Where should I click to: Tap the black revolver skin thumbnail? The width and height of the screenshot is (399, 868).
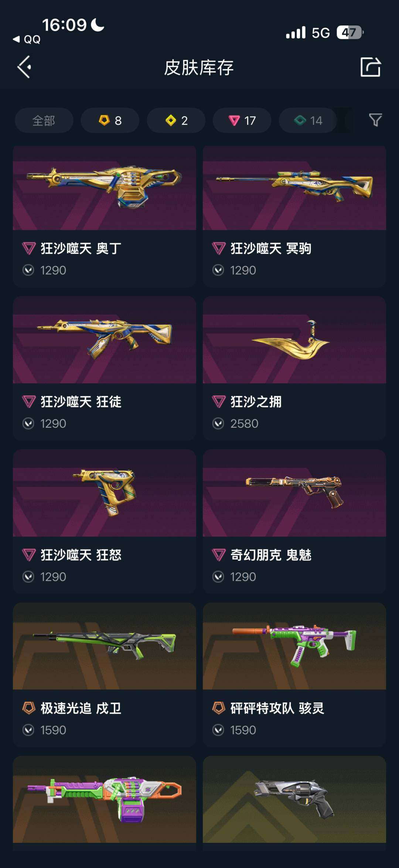click(x=294, y=799)
